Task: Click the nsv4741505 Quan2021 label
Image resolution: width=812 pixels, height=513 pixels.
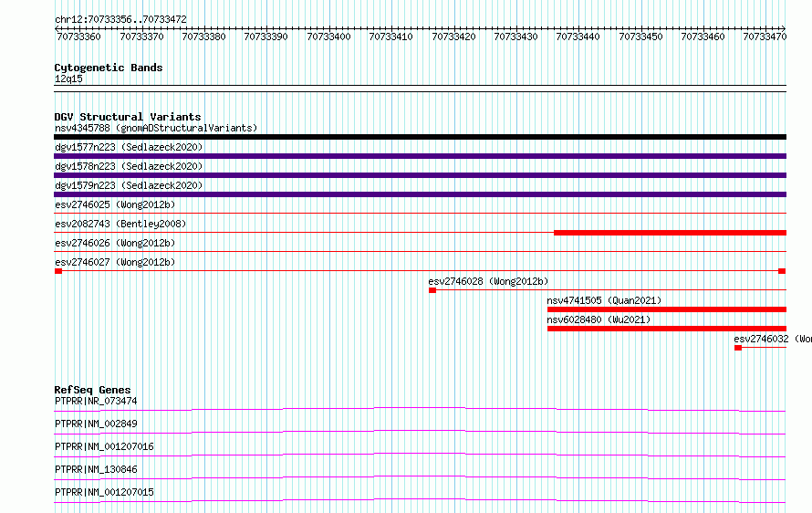Action: (604, 300)
